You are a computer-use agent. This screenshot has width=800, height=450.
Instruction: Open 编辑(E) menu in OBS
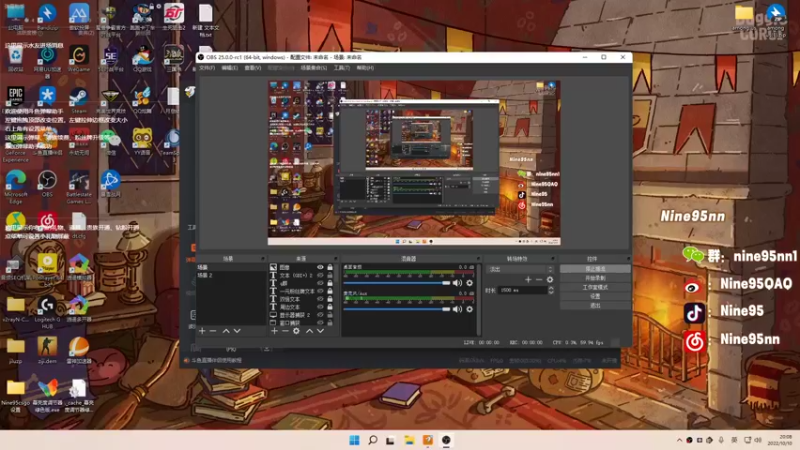(x=230, y=68)
